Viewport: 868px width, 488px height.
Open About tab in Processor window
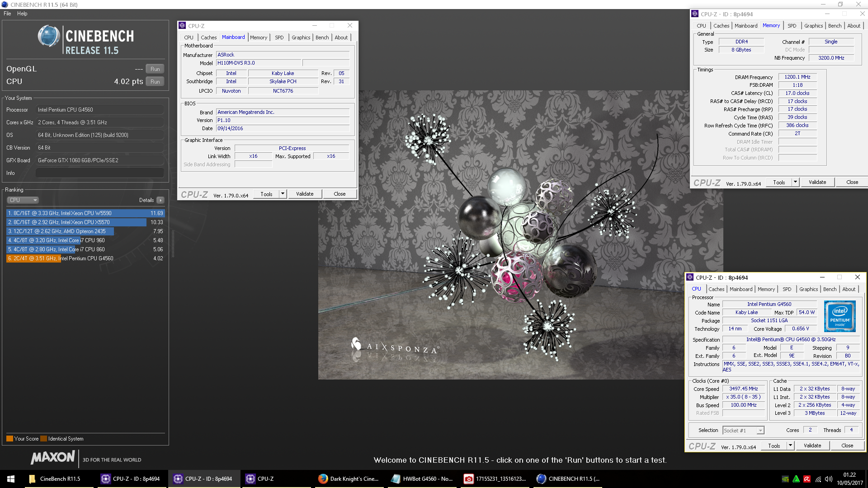point(849,289)
